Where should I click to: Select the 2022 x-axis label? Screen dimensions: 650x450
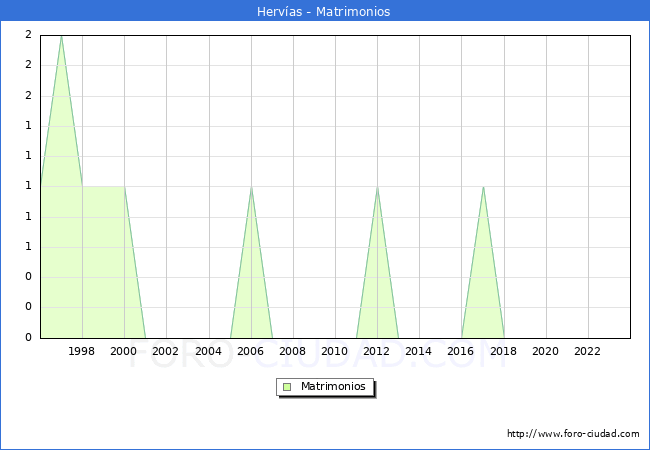click(587, 351)
